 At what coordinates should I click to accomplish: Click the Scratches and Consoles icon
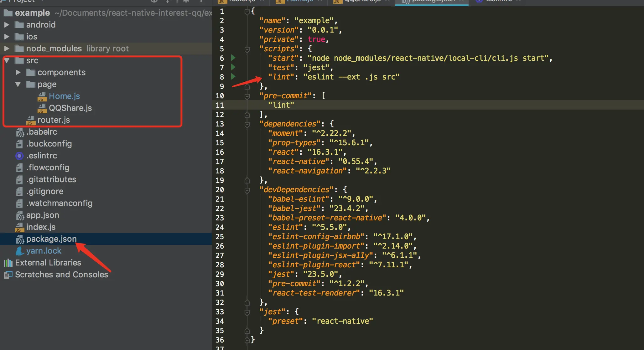(8, 275)
